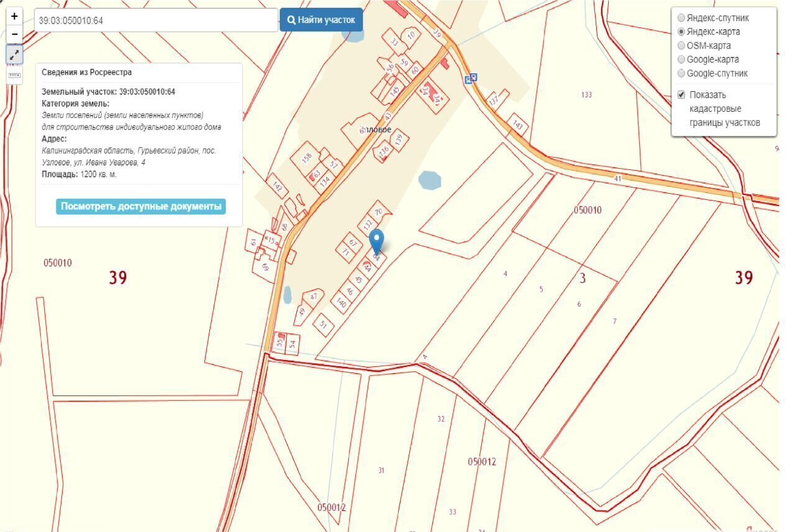
Task: Click parcel 49 label
Action: tap(302, 312)
